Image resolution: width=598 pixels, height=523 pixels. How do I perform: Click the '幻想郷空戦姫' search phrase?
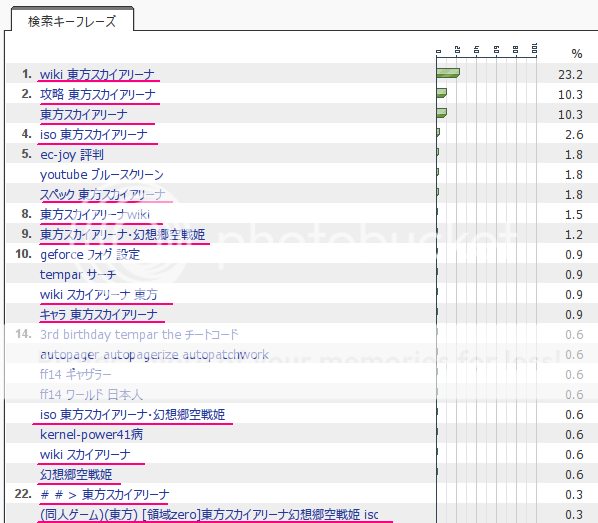pyautogui.click(x=76, y=474)
